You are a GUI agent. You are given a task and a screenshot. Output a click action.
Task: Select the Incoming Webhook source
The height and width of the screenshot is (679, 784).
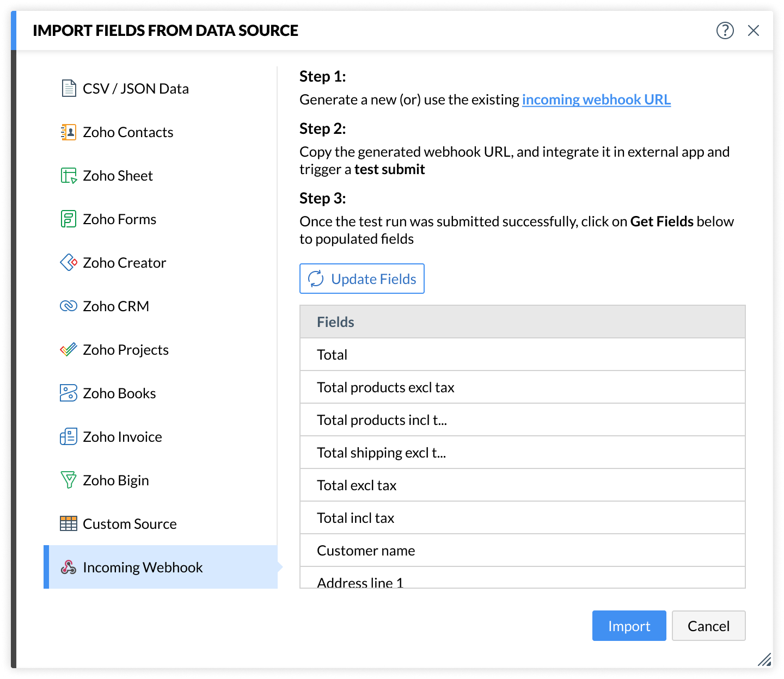(x=142, y=567)
